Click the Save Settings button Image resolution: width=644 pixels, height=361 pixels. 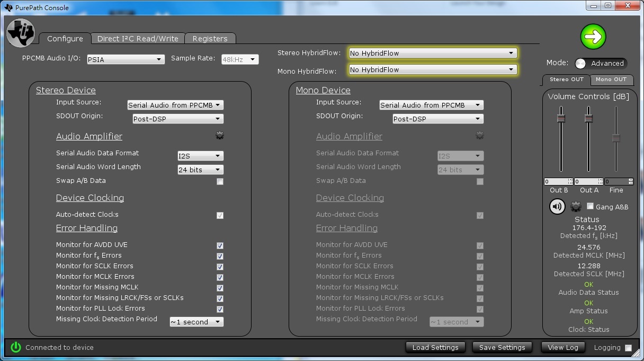tap(502, 347)
